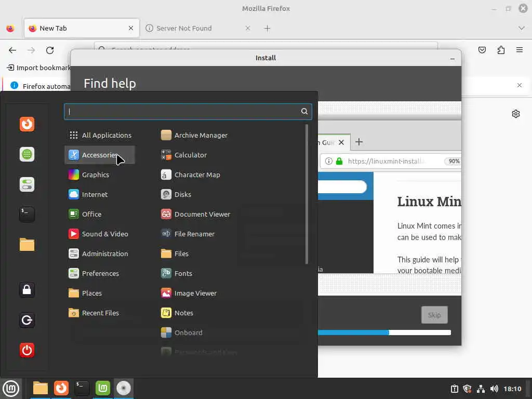Click green Linux Mint icon in taskbar
Screen dimensions: 532x399
point(103,388)
